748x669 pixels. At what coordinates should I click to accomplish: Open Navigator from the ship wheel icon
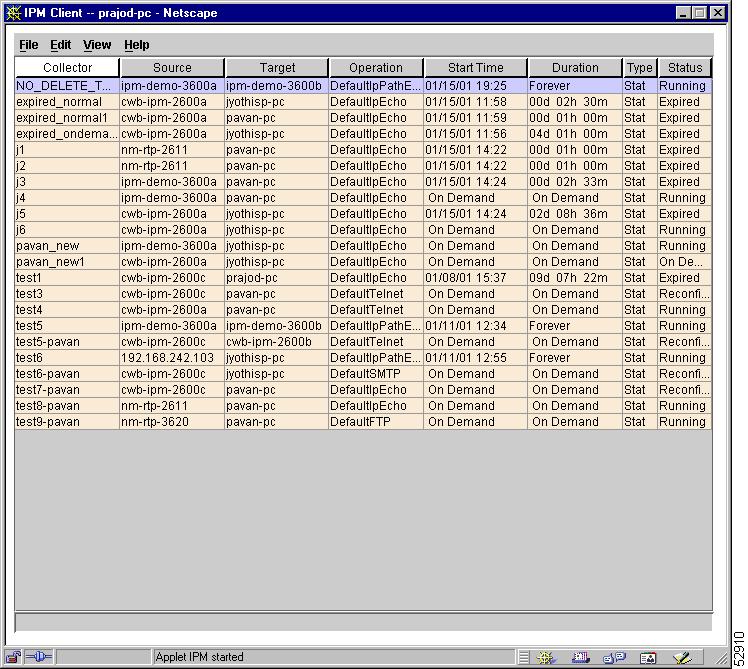tap(545, 658)
